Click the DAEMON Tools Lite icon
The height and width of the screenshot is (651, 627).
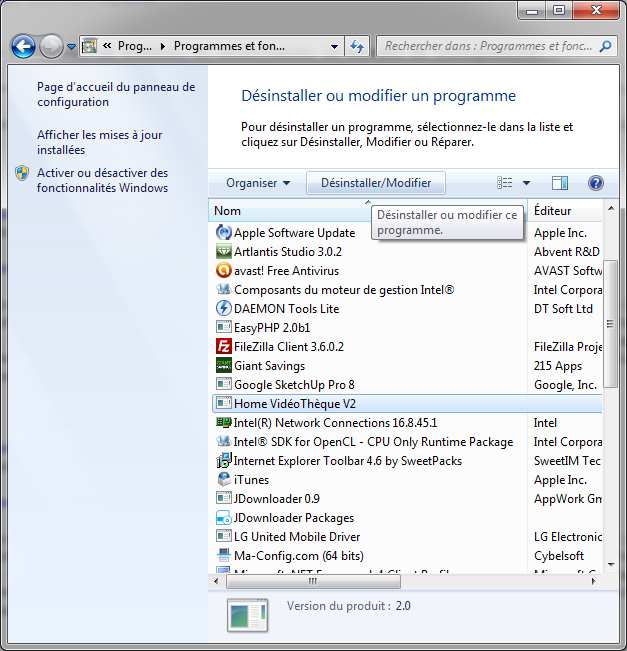click(224, 309)
